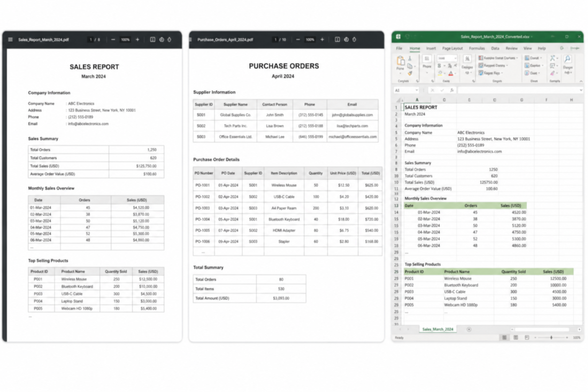Click the cancel X icon in formula bar
Screen dimensions: 588x392
(x=433, y=90)
